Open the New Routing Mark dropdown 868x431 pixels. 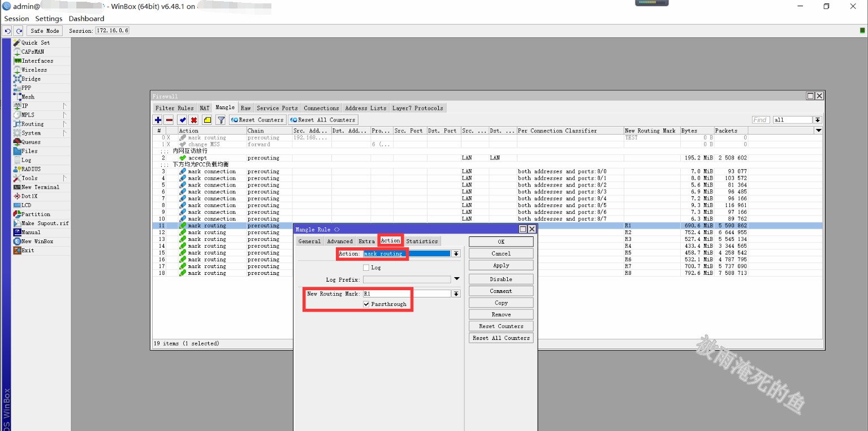[x=456, y=294]
